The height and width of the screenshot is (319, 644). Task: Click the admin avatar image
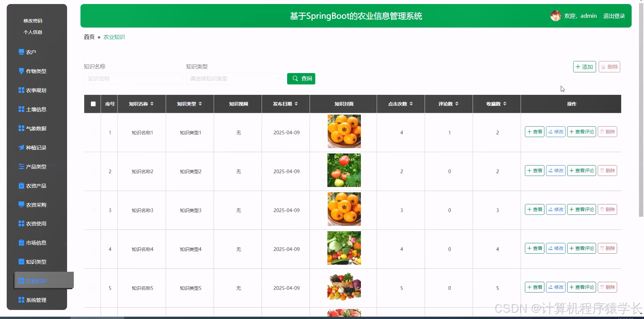pos(556,15)
